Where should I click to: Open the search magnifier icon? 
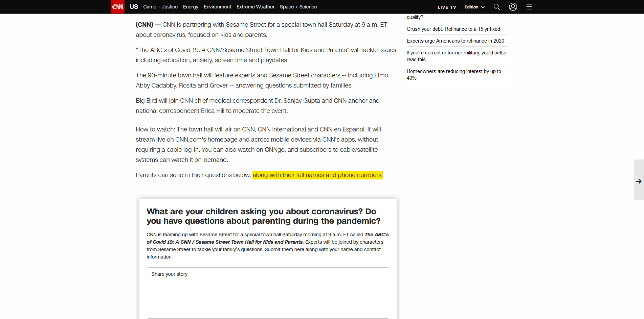click(x=496, y=7)
